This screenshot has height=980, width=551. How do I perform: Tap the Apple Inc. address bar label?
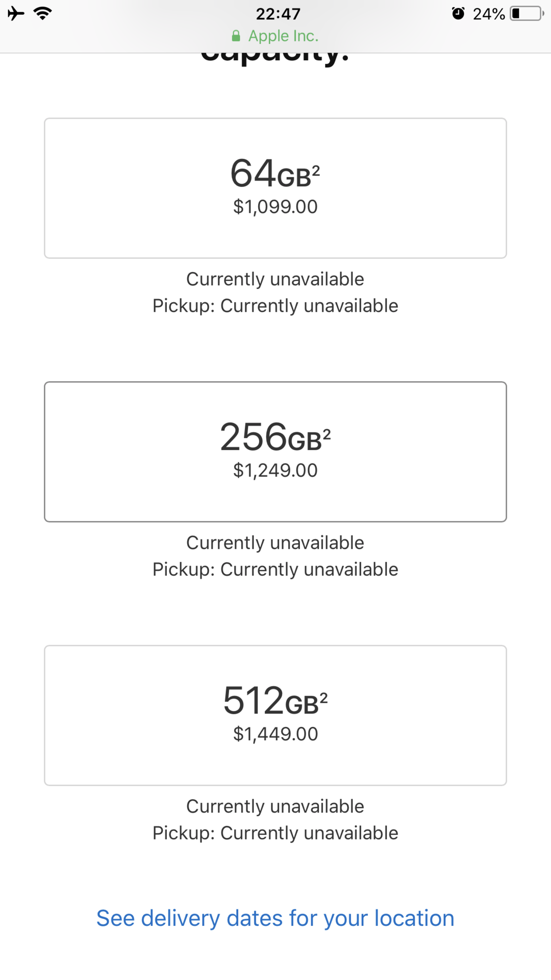pyautogui.click(x=283, y=36)
